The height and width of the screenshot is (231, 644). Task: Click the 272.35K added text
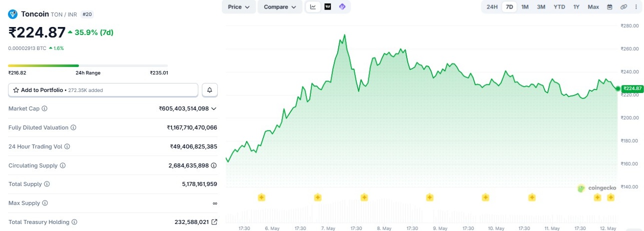85,90
